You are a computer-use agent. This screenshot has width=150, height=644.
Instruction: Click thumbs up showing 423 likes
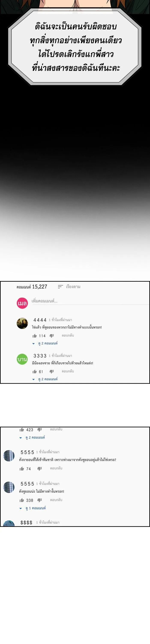coord(22,430)
